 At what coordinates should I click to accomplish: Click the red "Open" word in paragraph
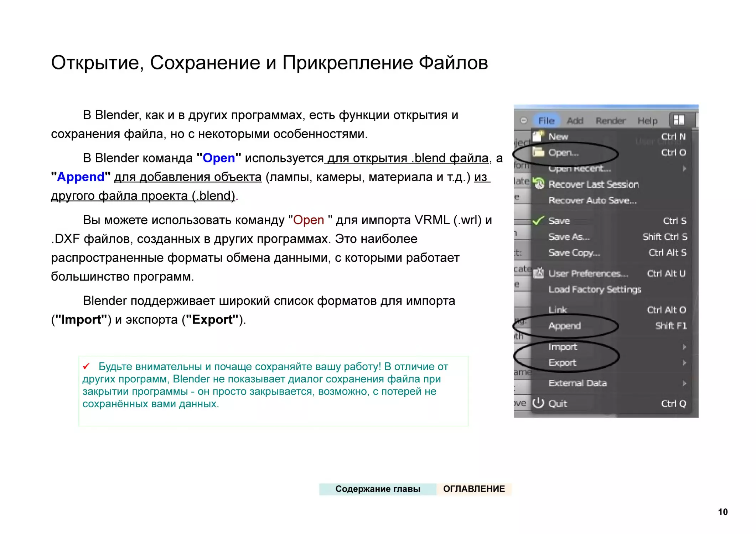tap(309, 220)
